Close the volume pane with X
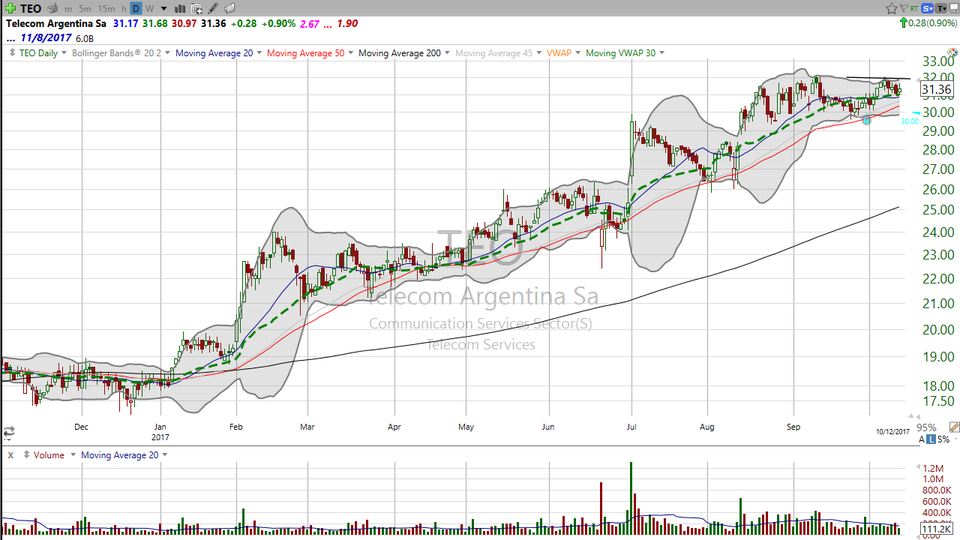 pos(10,456)
